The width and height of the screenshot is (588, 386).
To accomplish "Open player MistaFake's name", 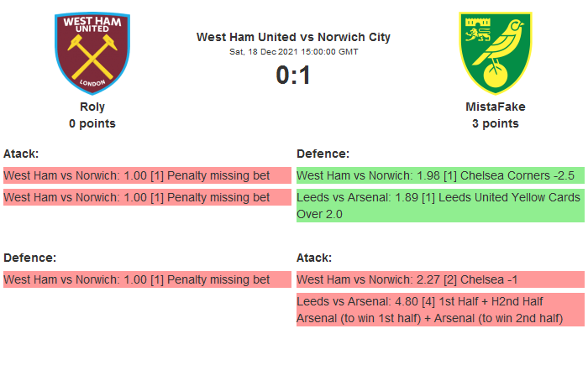I will click(x=495, y=107).
